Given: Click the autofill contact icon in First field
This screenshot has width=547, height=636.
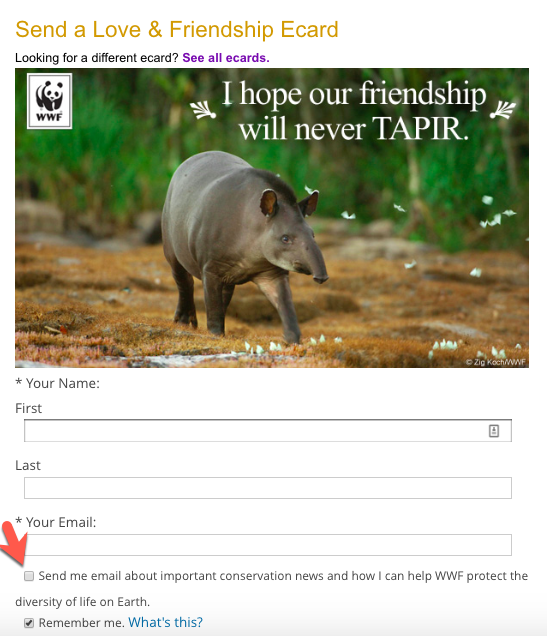Looking at the screenshot, I should (x=493, y=431).
